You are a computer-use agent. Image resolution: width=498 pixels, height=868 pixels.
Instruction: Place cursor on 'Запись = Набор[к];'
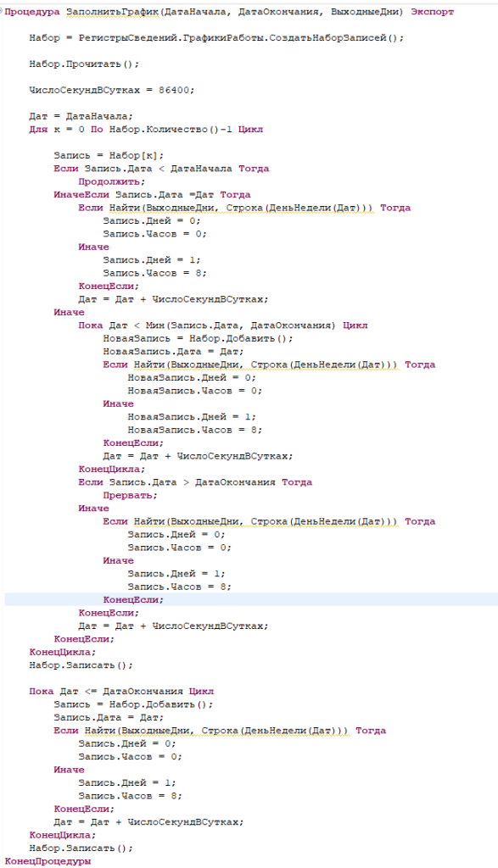(109, 156)
